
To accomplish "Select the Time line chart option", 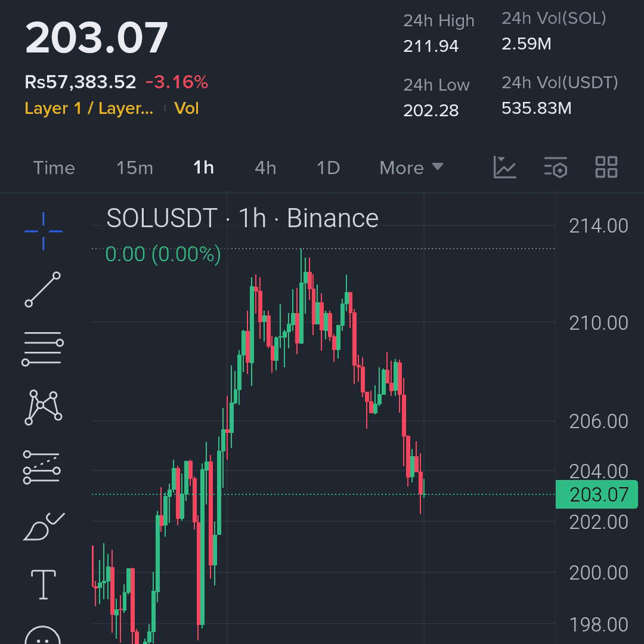I will [54, 168].
